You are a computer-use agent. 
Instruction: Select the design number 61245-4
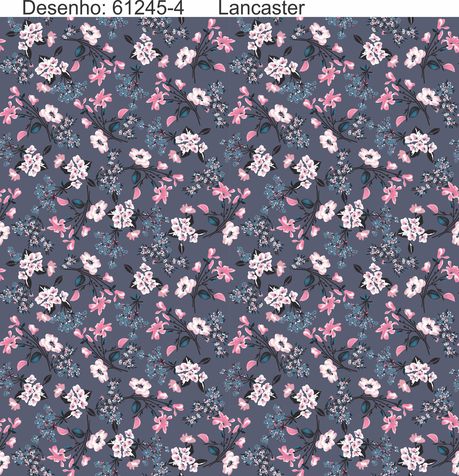pyautogui.click(x=148, y=8)
